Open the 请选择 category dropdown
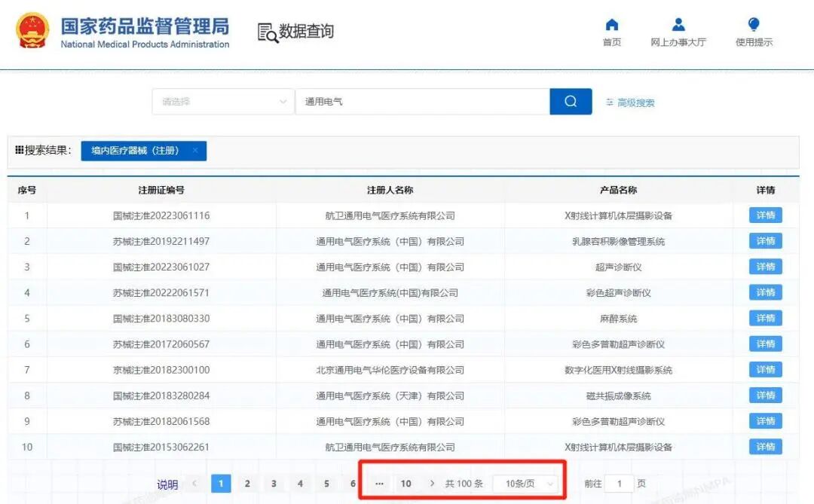This screenshot has height=504, width=814. pos(222,102)
